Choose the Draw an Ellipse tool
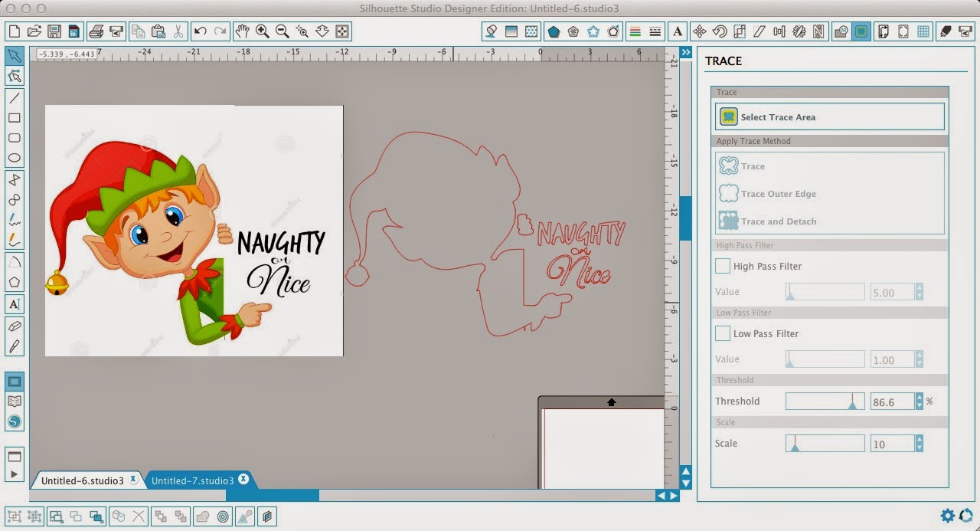This screenshot has height=531, width=980. click(x=14, y=158)
